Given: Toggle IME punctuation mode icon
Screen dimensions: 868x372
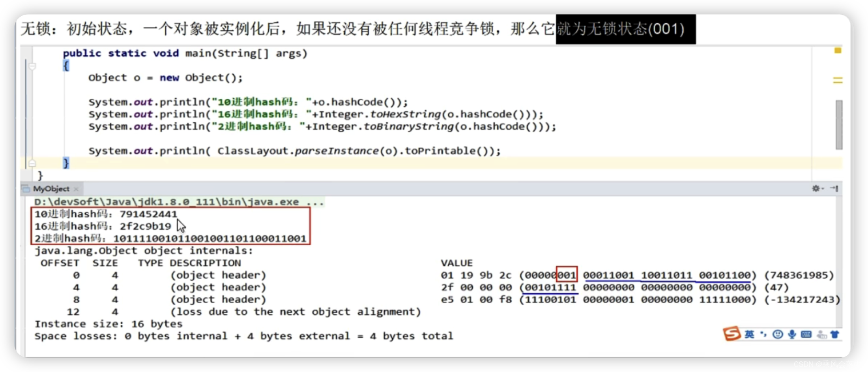Looking at the screenshot, I should [x=763, y=334].
